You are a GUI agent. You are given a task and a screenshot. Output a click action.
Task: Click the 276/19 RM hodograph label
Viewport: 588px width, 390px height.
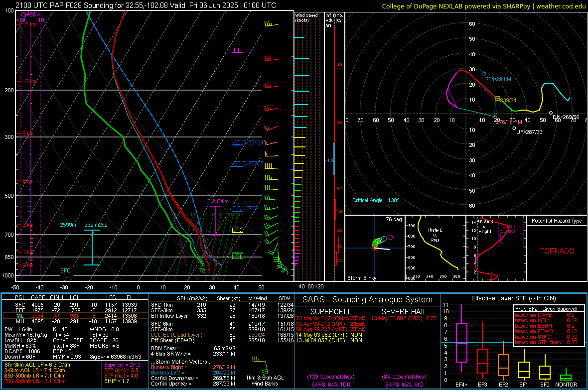point(509,122)
